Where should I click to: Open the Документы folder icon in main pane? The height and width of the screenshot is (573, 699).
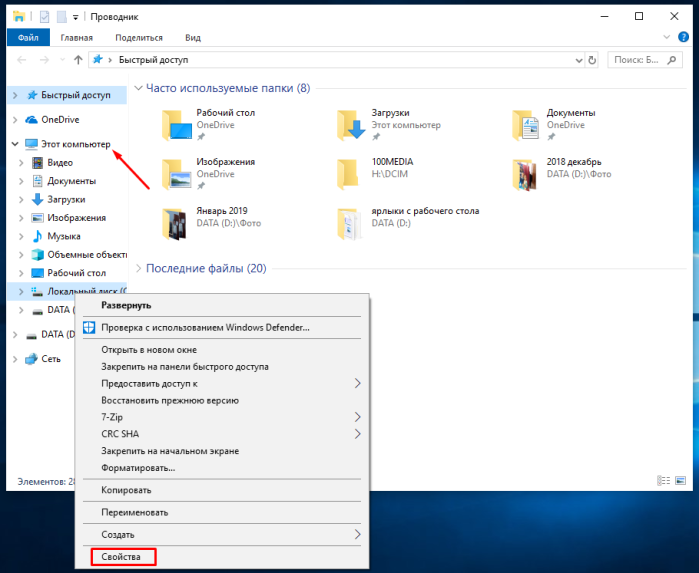[526, 125]
